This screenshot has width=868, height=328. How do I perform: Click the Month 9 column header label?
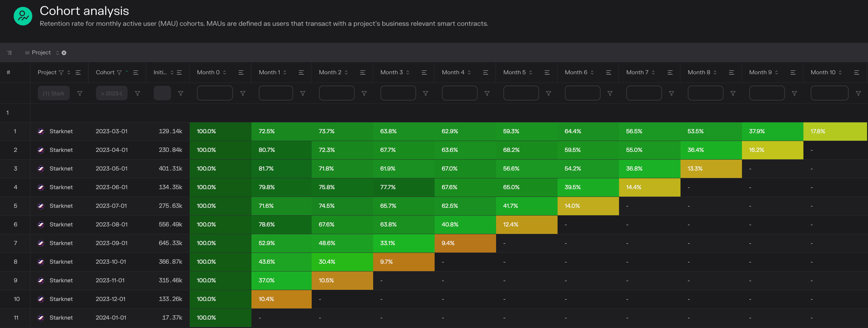[x=761, y=72]
